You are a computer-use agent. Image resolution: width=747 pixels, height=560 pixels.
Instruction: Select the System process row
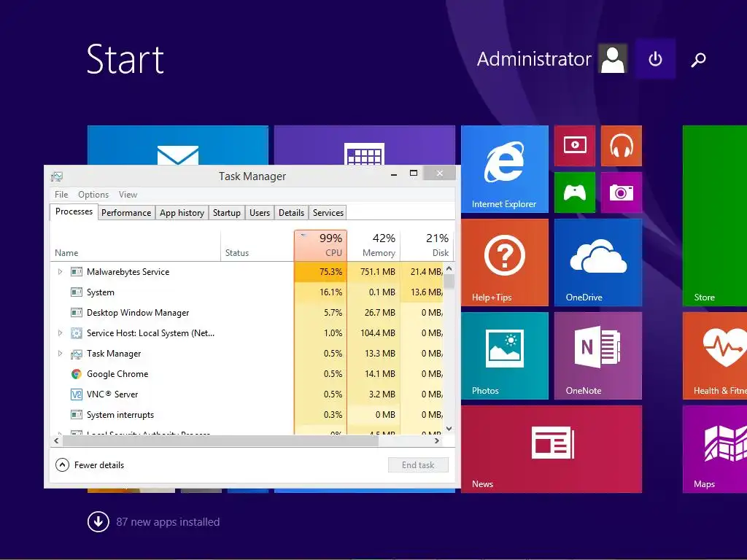point(247,292)
